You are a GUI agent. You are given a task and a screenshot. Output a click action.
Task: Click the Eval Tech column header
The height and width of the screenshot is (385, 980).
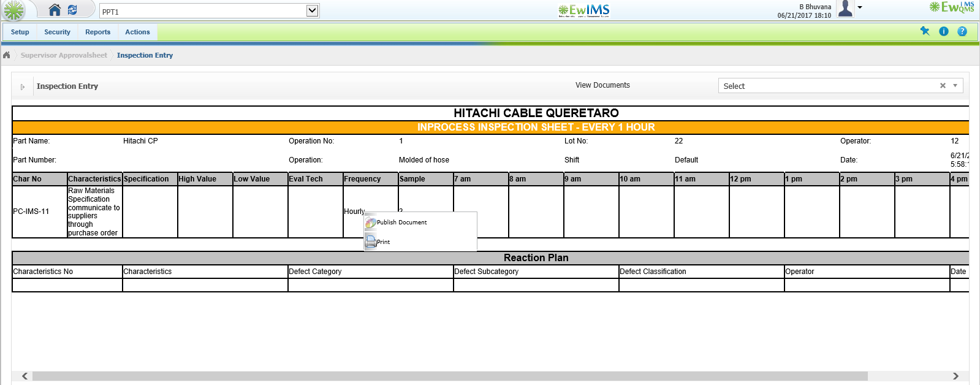[315, 179]
